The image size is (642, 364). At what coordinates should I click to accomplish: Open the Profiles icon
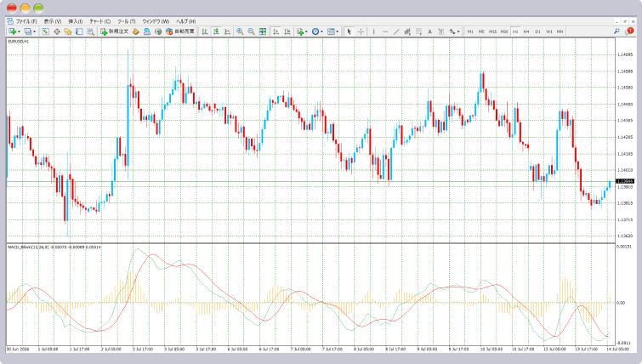click(28, 31)
